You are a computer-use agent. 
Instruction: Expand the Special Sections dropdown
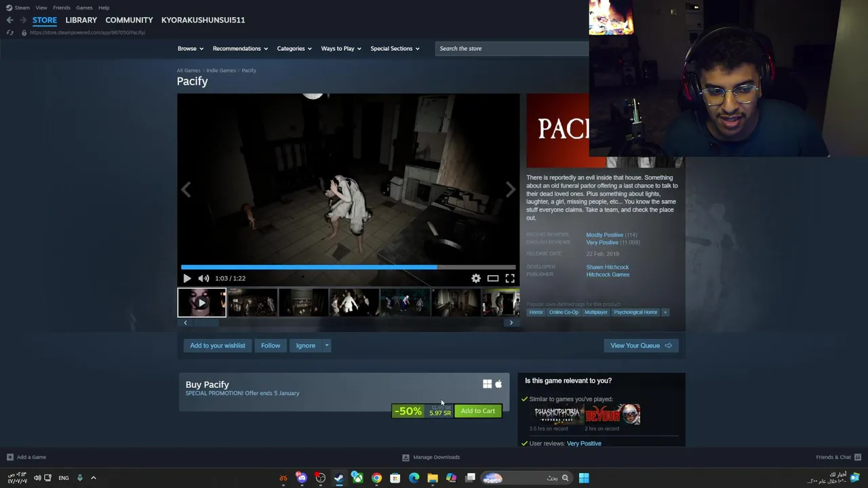click(395, 48)
